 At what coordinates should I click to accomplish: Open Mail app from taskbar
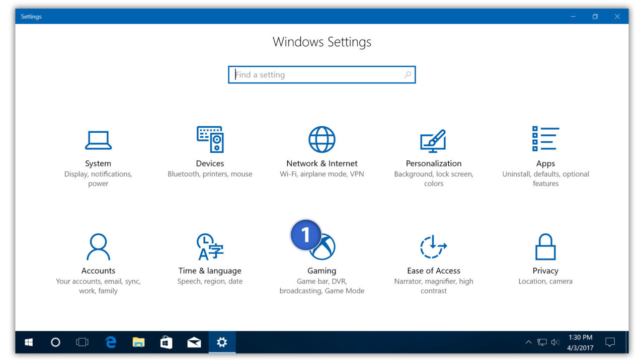coord(194,342)
